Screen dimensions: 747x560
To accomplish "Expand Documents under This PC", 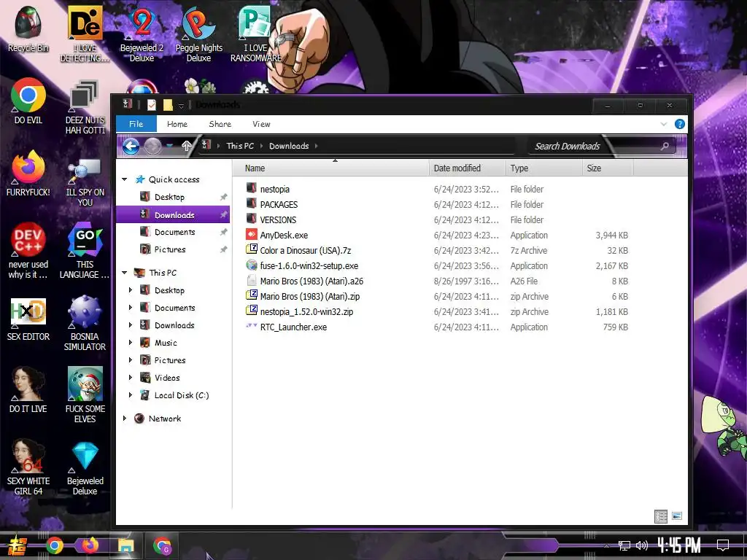I will tap(131, 308).
